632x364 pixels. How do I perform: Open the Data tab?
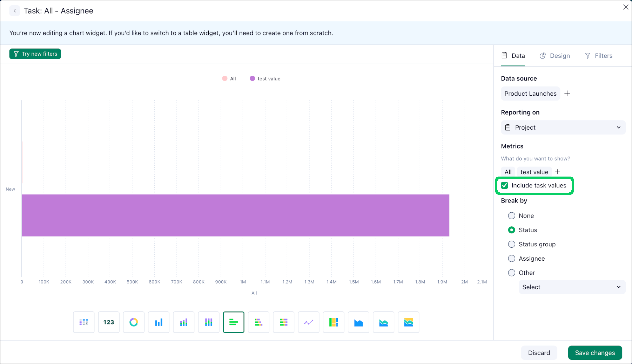coord(513,55)
